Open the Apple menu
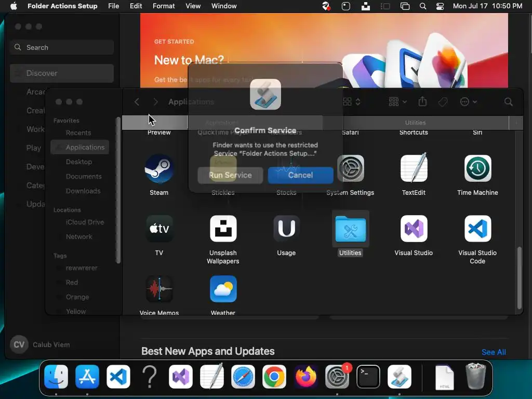 (14, 6)
